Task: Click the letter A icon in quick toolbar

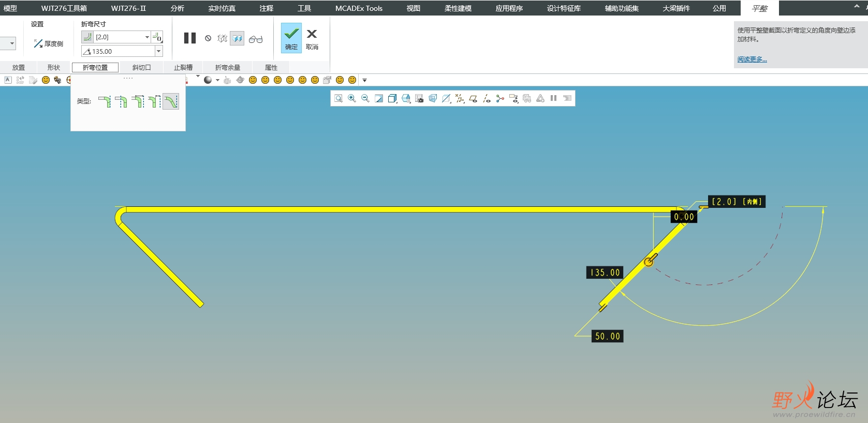Action: click(x=8, y=80)
